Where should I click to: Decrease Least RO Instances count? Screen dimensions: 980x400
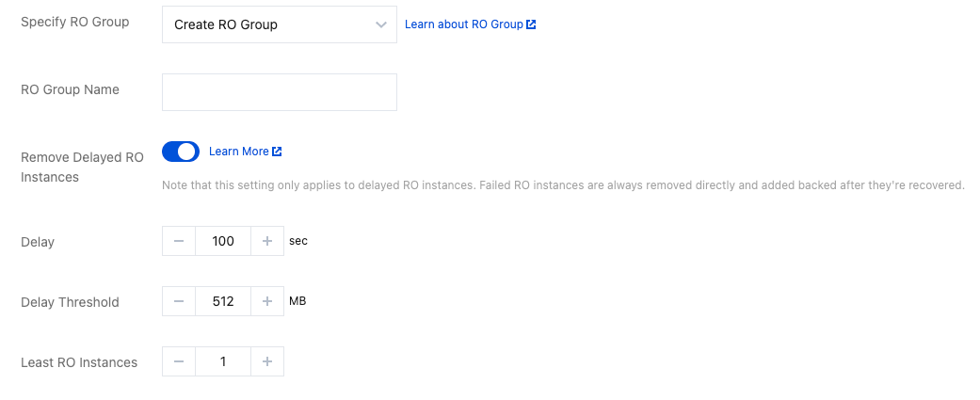(179, 362)
